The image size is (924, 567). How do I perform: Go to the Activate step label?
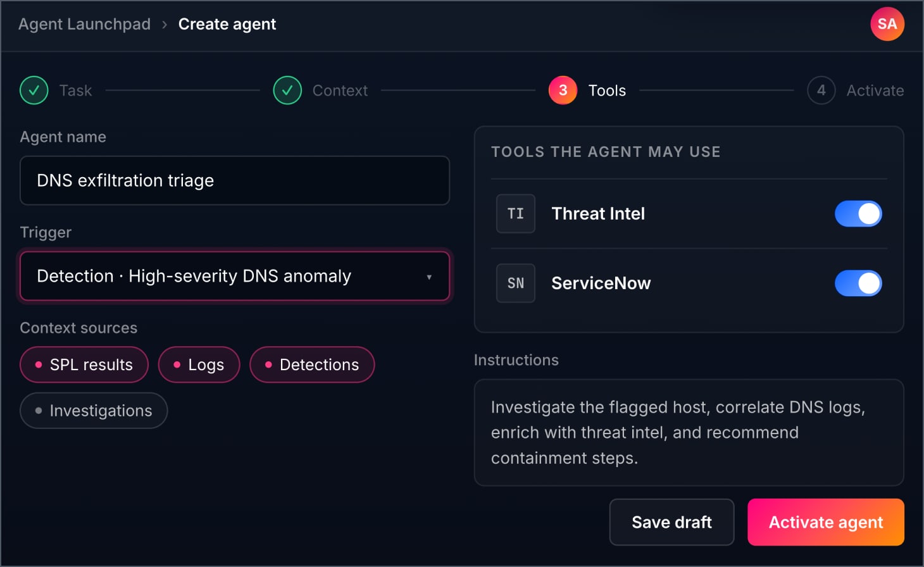click(x=875, y=90)
